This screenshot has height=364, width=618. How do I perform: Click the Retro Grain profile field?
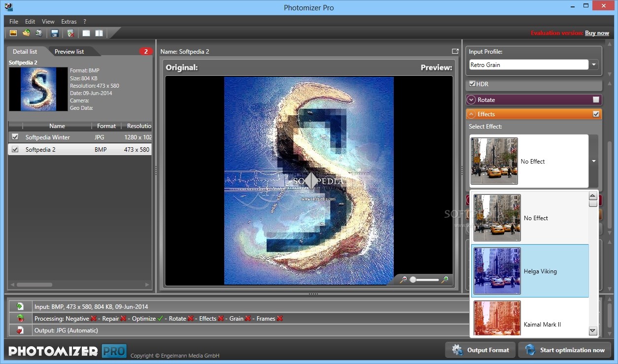click(528, 65)
